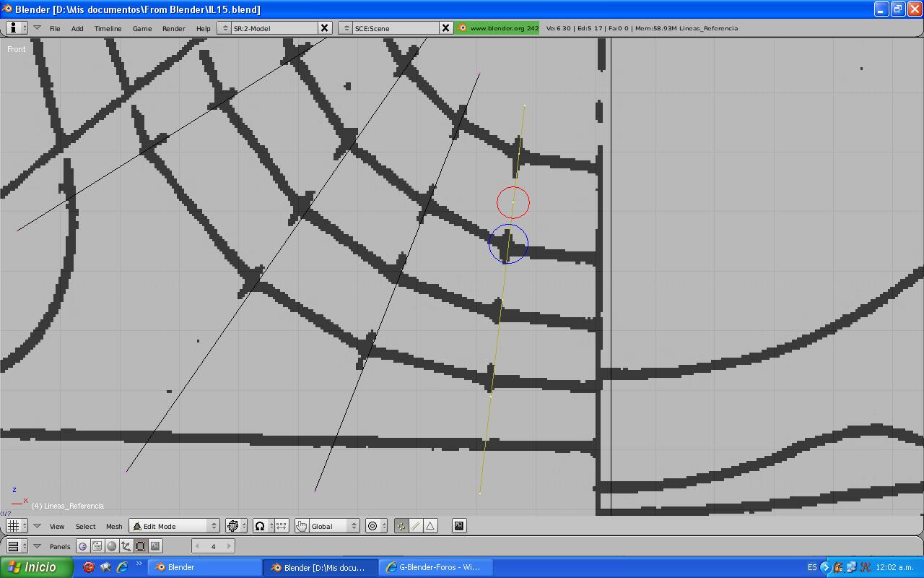Visit the www.blender.org link
Viewport: 924px width, 578px height.
point(497,28)
